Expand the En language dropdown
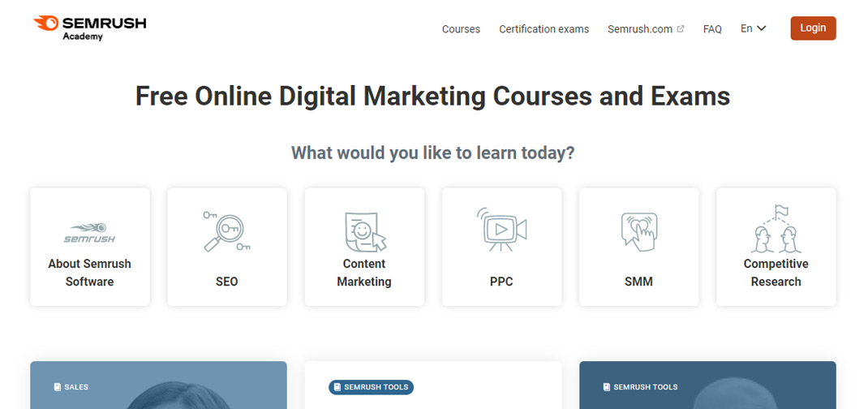The image size is (868, 409). tap(753, 28)
